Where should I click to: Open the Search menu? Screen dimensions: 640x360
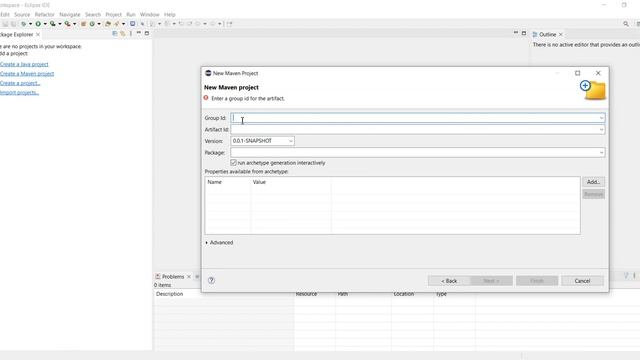(93, 15)
